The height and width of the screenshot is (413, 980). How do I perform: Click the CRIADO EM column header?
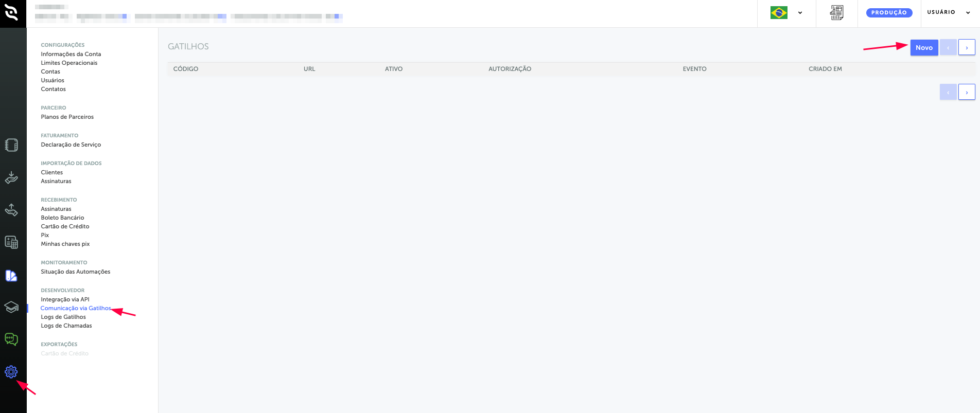click(x=825, y=69)
